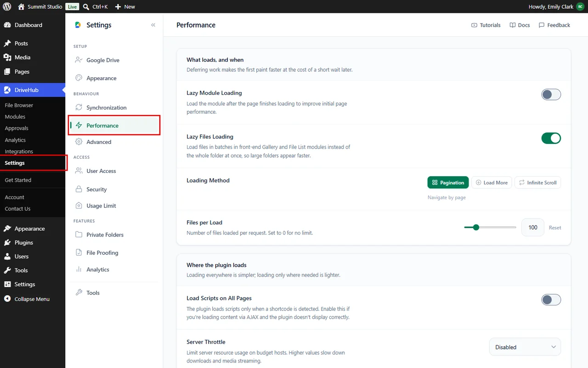588x368 pixels.
Task: Toggle Load Scripts on All Pages
Action: pyautogui.click(x=551, y=300)
